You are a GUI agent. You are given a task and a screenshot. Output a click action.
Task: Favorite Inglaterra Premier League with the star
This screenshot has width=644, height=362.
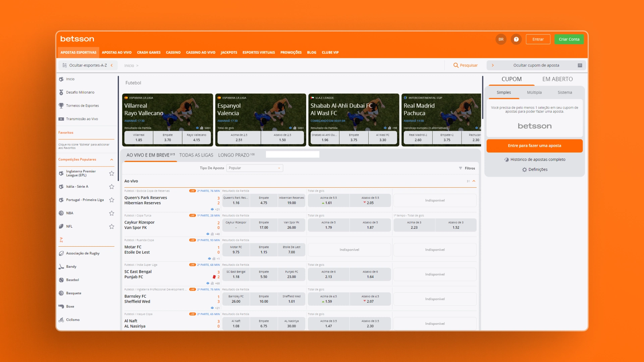tap(112, 173)
